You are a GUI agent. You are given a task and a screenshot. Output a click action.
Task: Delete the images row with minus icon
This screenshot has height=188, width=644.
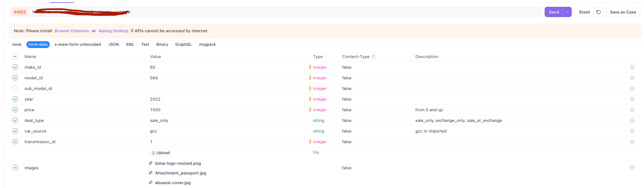[x=632, y=168]
